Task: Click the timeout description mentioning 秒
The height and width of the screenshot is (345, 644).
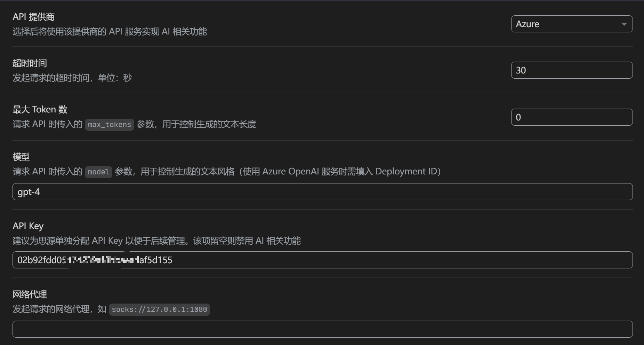Action: 72,78
